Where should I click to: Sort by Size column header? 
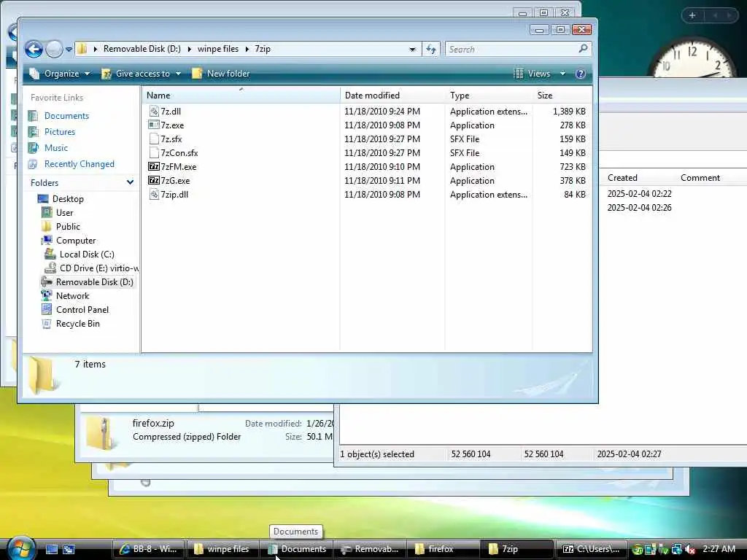tap(562, 96)
